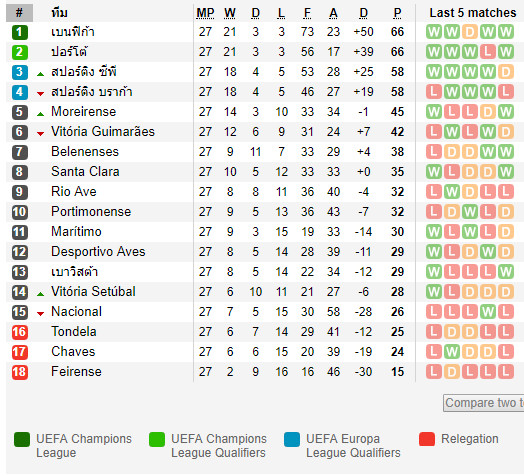Click the red rank 18 badge
524x476 pixels.
pyautogui.click(x=20, y=372)
